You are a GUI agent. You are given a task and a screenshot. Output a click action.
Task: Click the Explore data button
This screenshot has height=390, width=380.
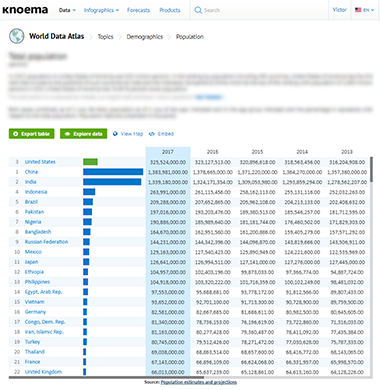click(x=84, y=134)
